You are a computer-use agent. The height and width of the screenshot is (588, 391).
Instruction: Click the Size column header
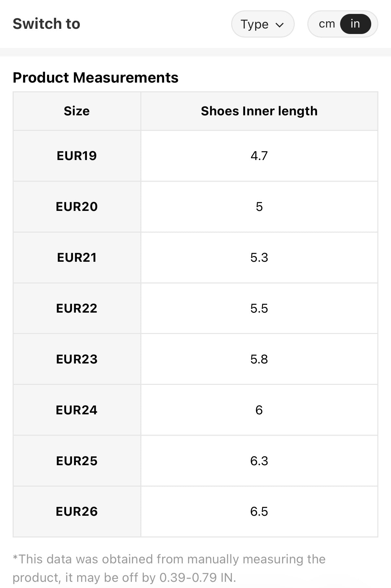click(x=77, y=111)
